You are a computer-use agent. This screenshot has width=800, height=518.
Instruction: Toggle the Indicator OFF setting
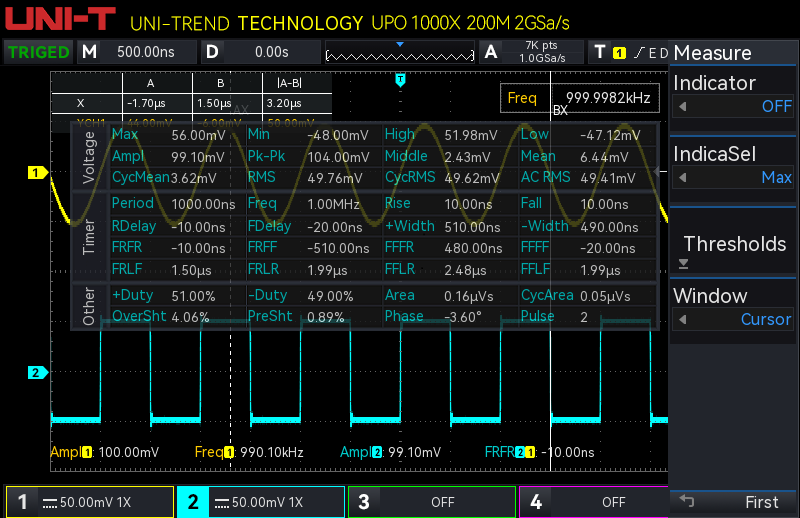click(733, 106)
